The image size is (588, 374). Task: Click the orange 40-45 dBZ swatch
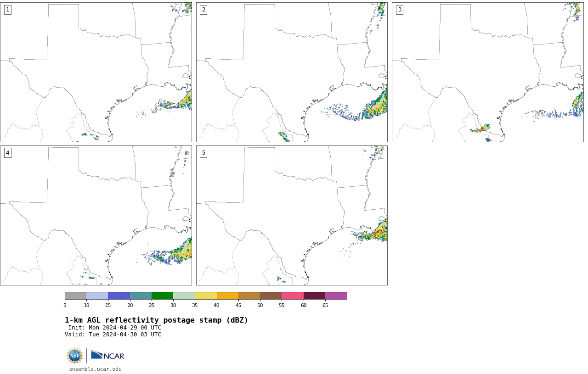coord(227,296)
